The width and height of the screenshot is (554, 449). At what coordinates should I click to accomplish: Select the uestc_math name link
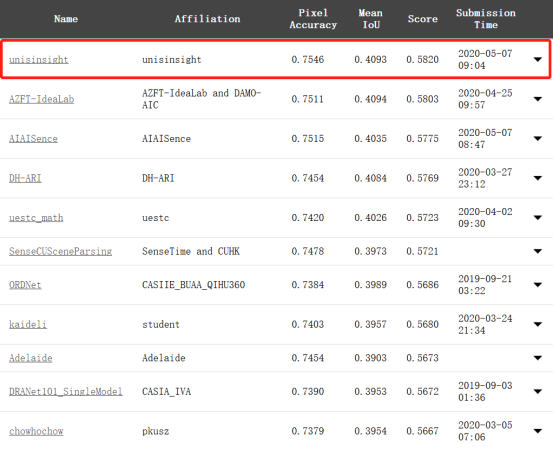[36, 218]
